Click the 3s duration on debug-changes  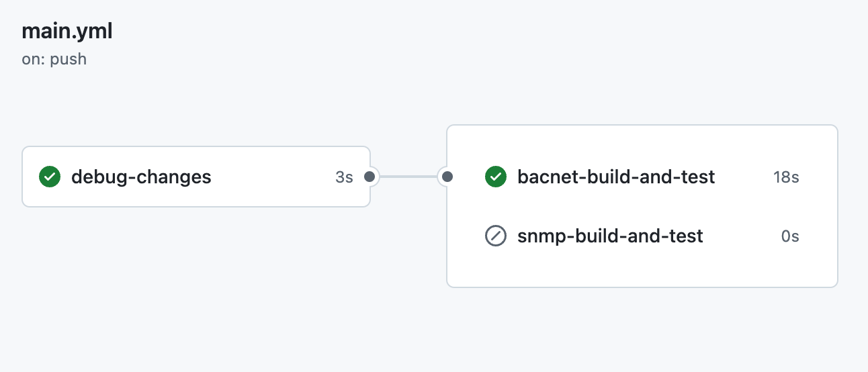[344, 177]
